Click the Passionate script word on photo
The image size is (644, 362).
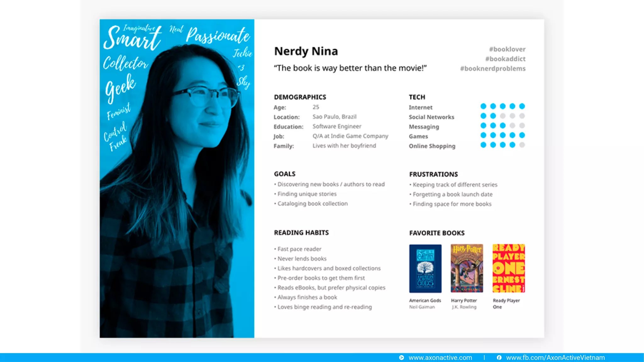218,35
